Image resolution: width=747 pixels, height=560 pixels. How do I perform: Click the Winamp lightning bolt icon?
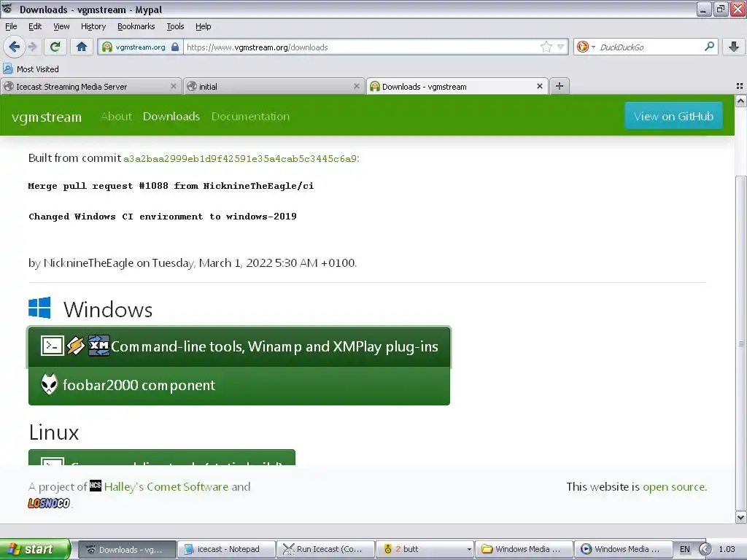[75, 346]
